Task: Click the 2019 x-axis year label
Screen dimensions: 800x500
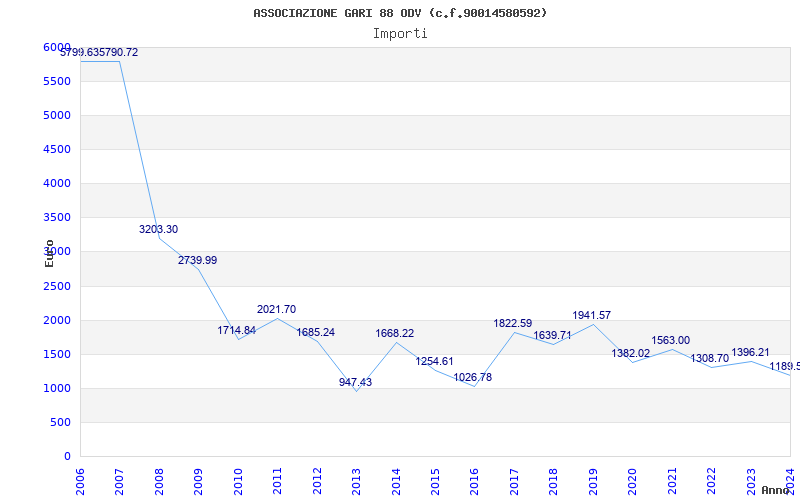Action: (x=593, y=482)
